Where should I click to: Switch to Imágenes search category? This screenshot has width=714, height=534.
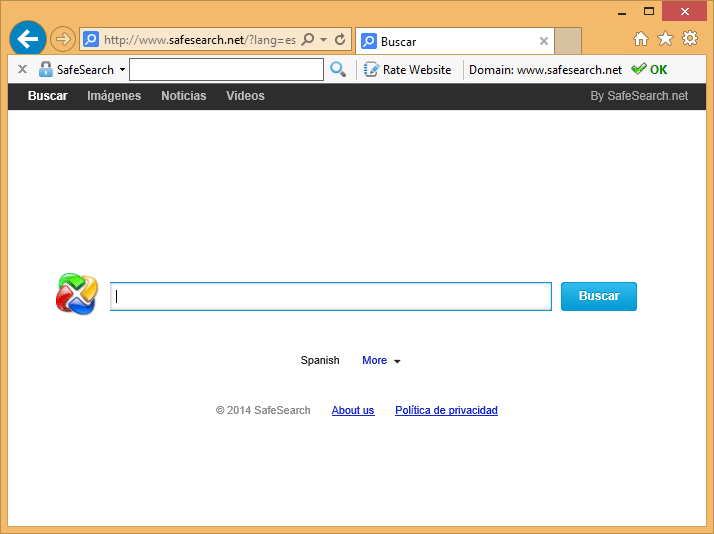[114, 96]
